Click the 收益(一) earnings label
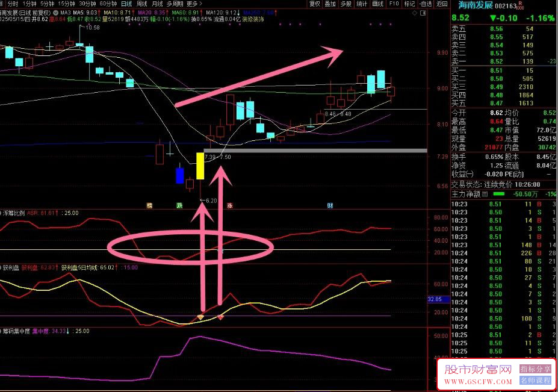Screen dimensions: 558x392 (x=463, y=174)
